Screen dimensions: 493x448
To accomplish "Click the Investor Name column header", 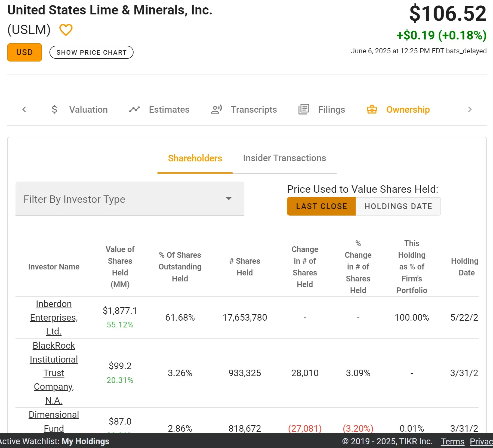I will pos(54,267).
